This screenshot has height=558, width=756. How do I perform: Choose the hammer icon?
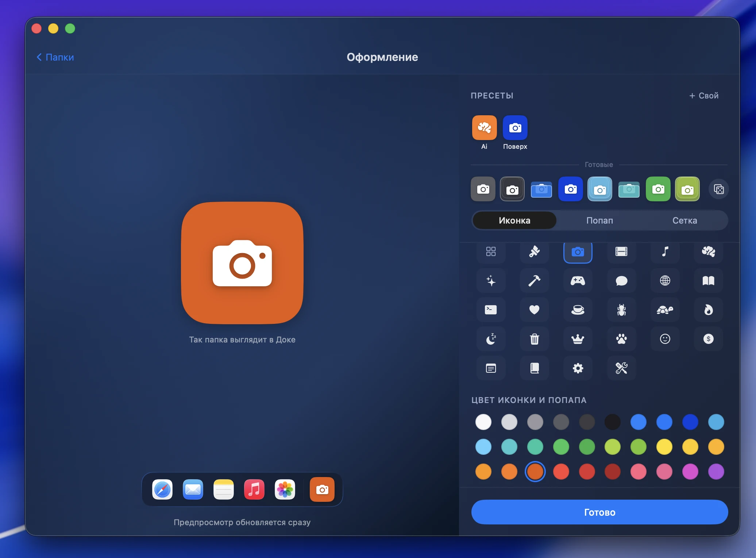[x=534, y=280]
